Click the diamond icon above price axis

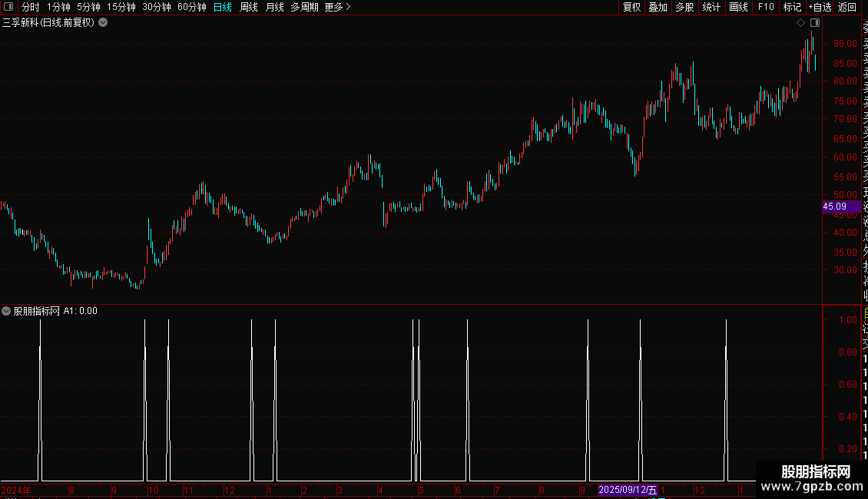click(800, 23)
